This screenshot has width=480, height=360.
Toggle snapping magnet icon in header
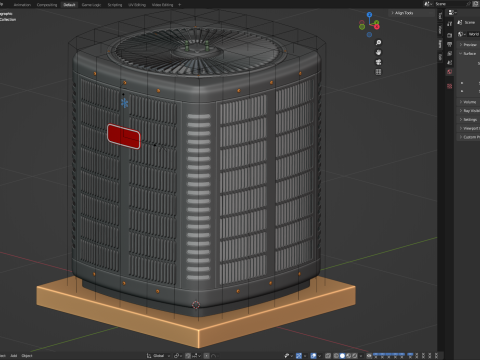coord(188,356)
